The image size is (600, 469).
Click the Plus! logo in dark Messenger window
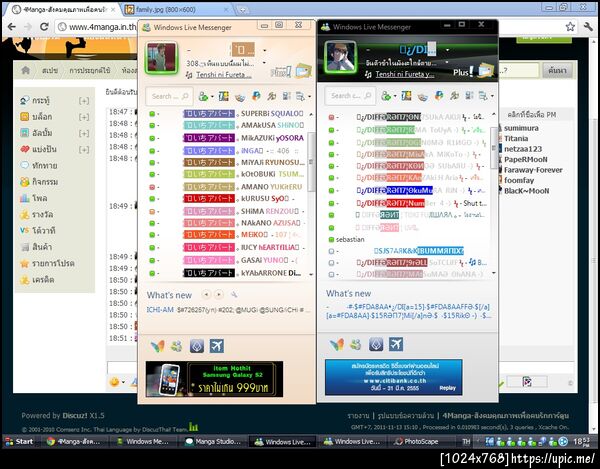[x=463, y=72]
